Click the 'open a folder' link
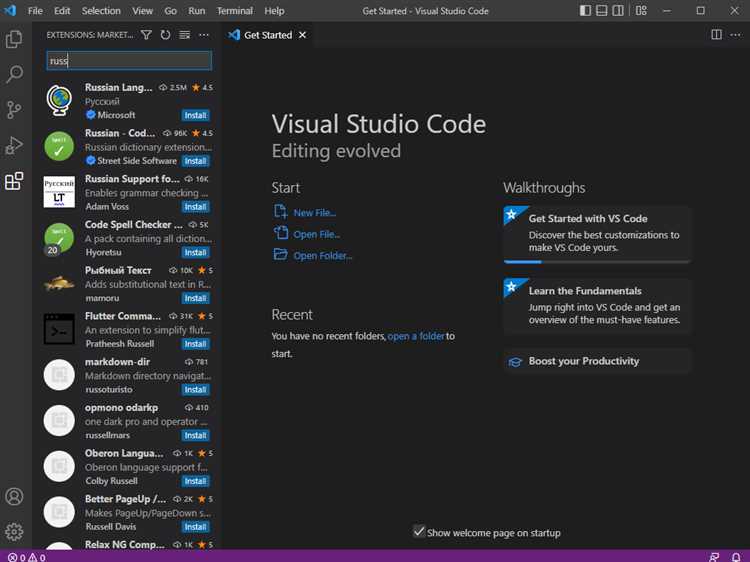This screenshot has width=750, height=562. point(416,336)
